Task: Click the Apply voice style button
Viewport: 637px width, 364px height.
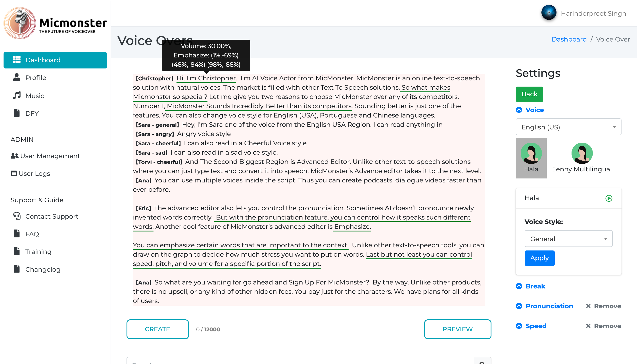Action: pyautogui.click(x=539, y=258)
